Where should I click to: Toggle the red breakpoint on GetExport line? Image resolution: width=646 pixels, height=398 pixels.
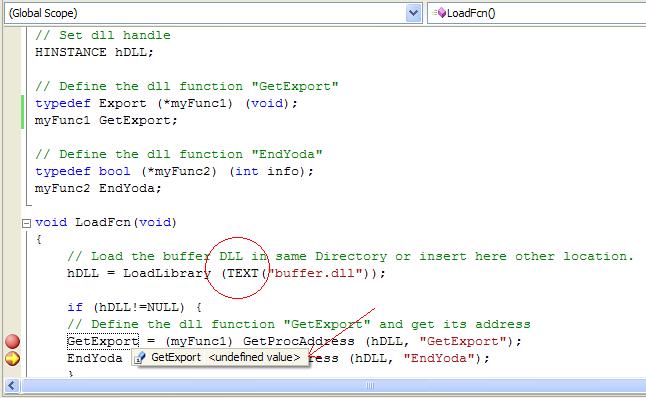point(12,342)
